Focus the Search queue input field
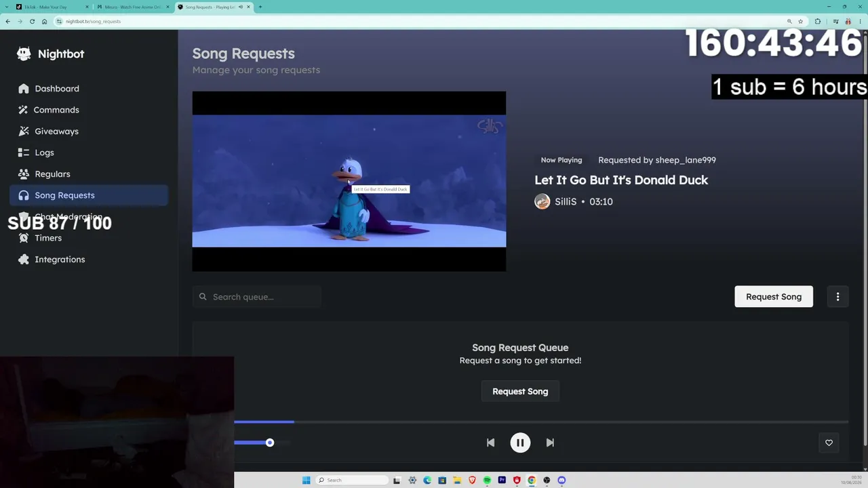Image resolution: width=868 pixels, height=488 pixels. pos(256,297)
